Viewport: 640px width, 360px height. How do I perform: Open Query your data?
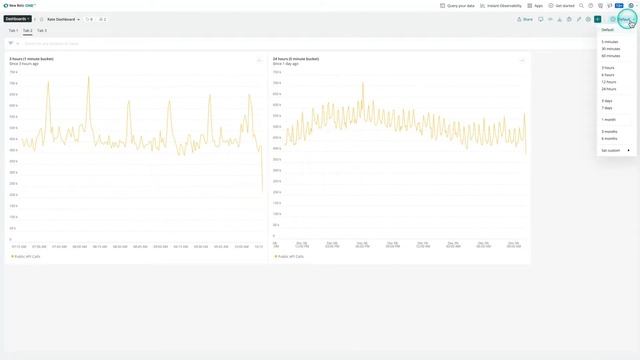[457, 6]
